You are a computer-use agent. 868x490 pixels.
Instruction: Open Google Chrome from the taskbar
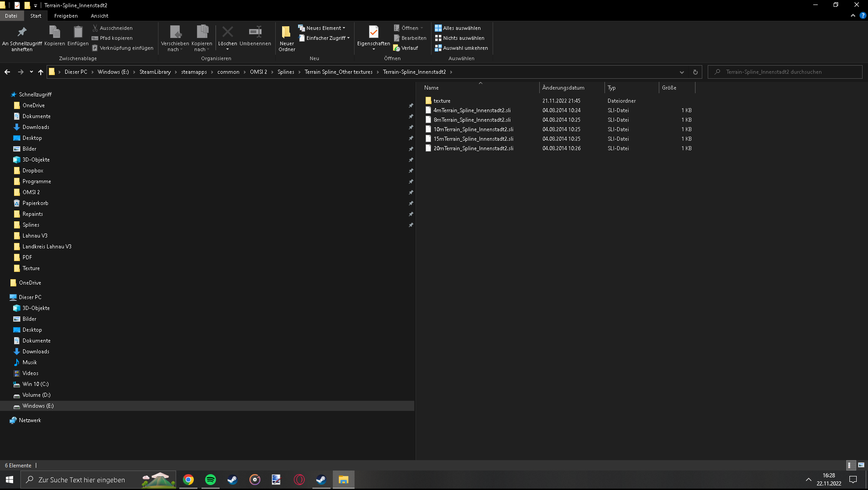pos(188,480)
